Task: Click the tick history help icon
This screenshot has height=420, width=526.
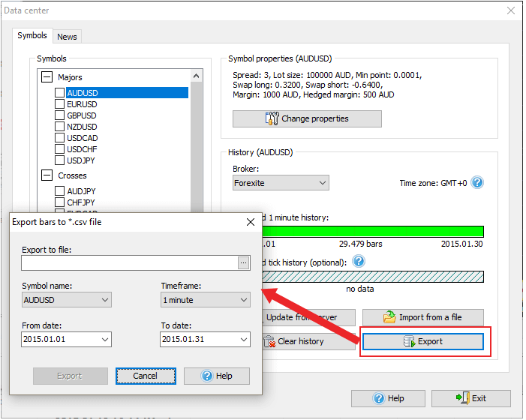Action: coord(359,261)
